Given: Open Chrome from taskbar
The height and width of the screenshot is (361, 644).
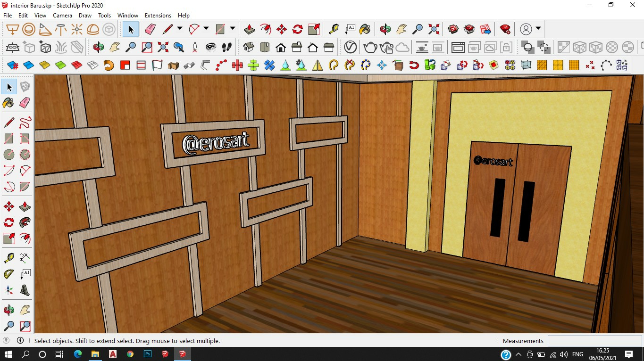Looking at the screenshot, I should point(130,354).
